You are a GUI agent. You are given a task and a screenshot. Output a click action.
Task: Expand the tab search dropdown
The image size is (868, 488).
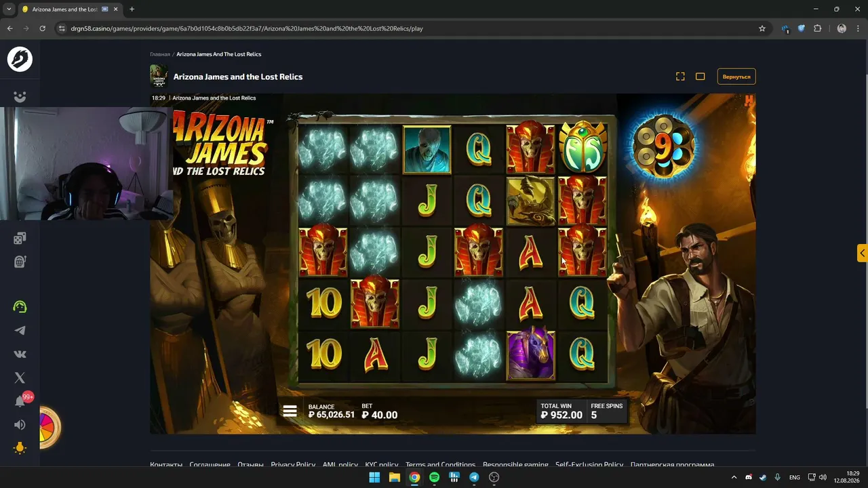tap(9, 9)
